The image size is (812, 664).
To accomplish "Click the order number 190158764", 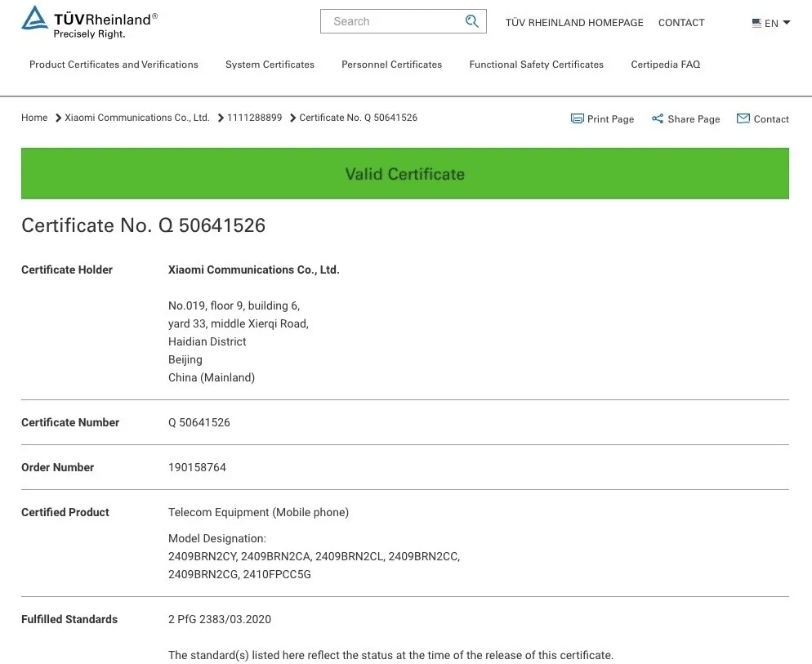I will (x=198, y=467).
